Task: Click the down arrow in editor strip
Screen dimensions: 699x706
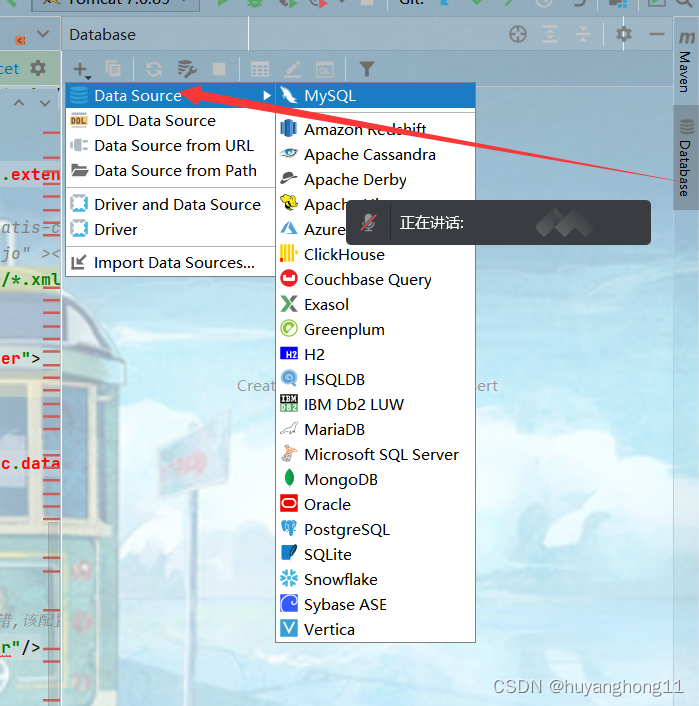Action: coord(45,103)
